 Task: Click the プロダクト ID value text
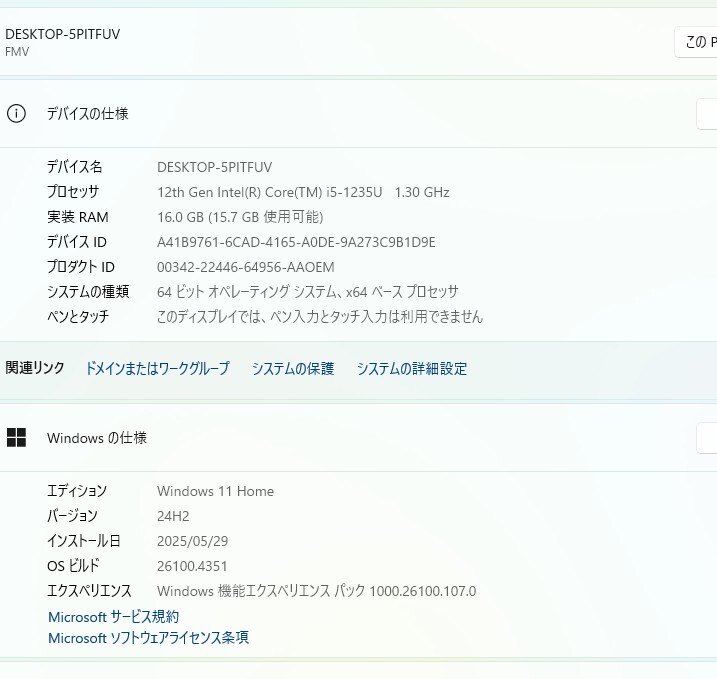pyautogui.click(x=246, y=267)
